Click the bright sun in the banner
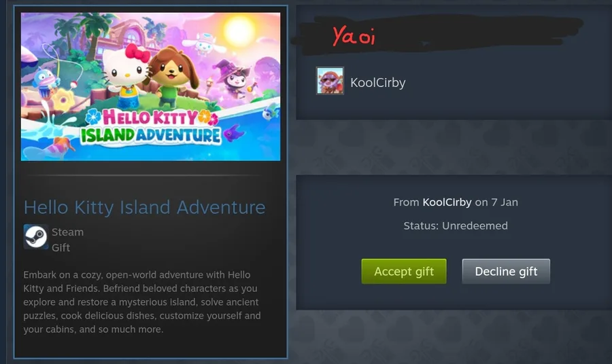Viewport: 612px width, 364px height. pos(239,31)
